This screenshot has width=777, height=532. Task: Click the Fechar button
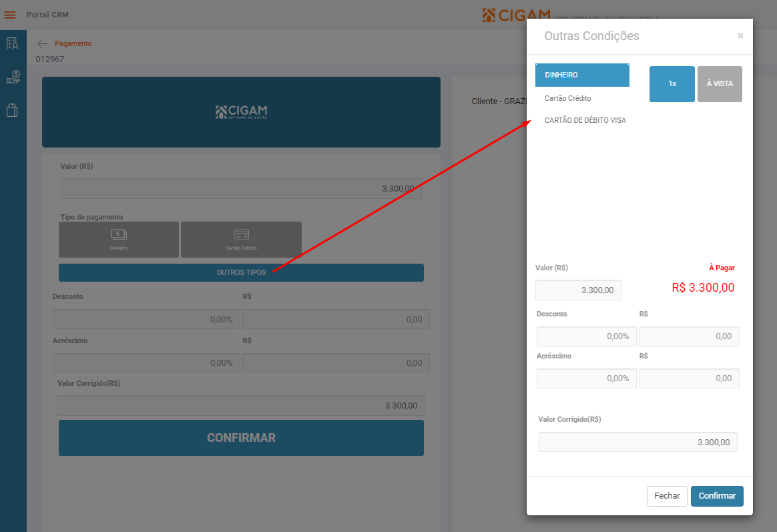[x=667, y=496]
